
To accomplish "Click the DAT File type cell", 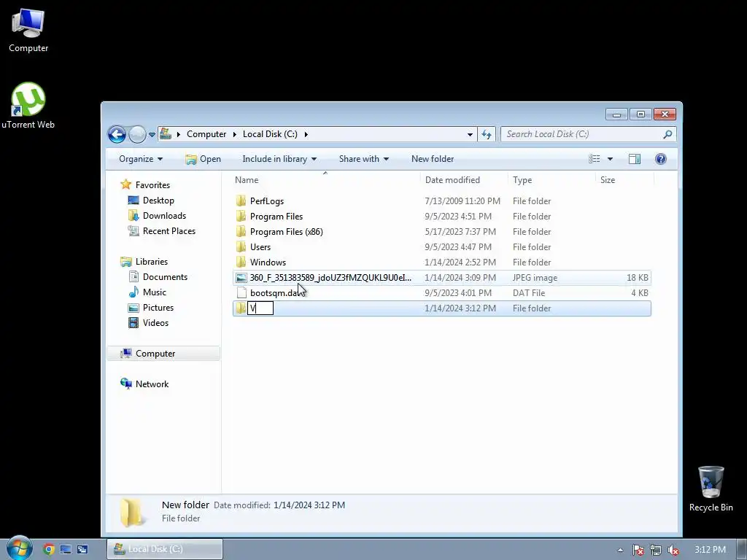I will point(529,293).
